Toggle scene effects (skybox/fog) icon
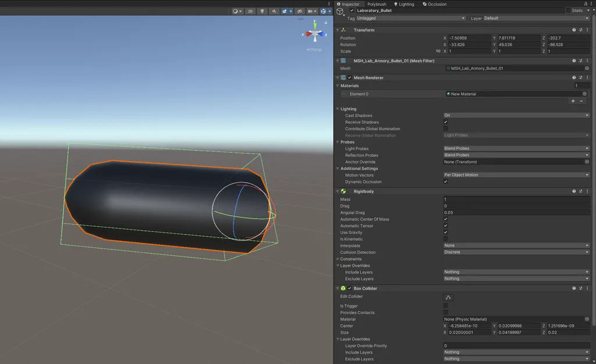 pos(284,11)
